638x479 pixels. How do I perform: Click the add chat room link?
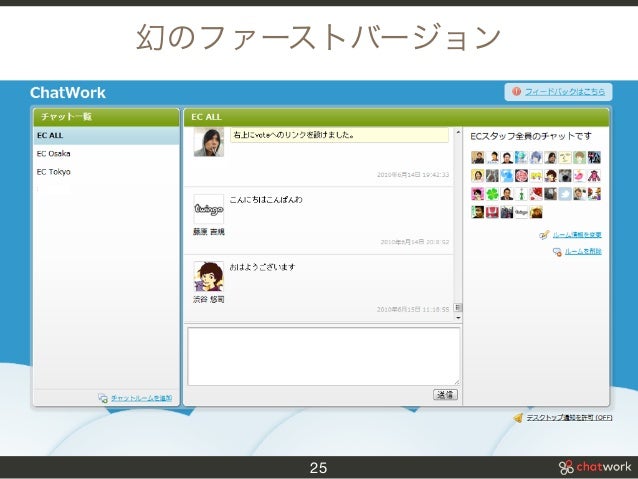[142, 398]
